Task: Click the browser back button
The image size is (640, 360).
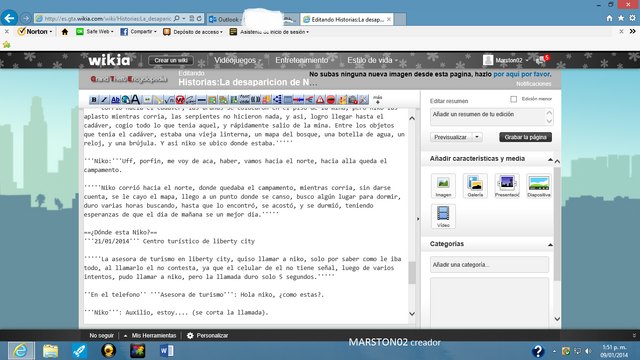Action: pyautogui.click(x=9, y=18)
